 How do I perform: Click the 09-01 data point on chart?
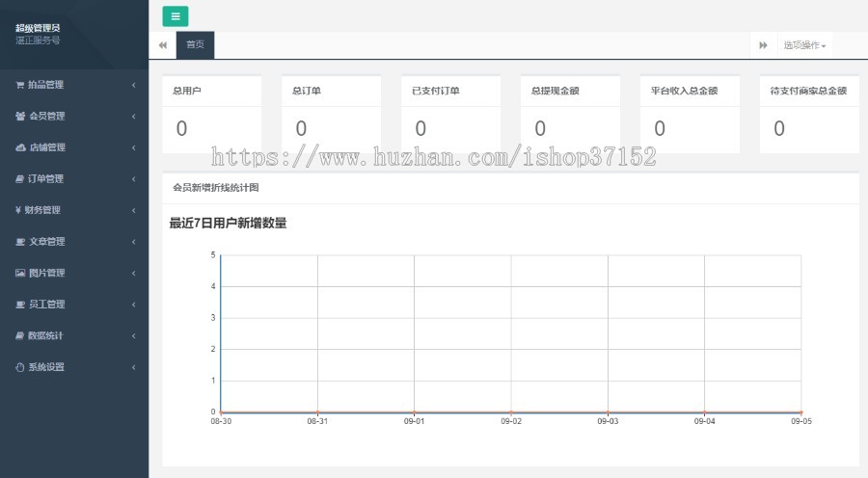pyautogui.click(x=414, y=412)
